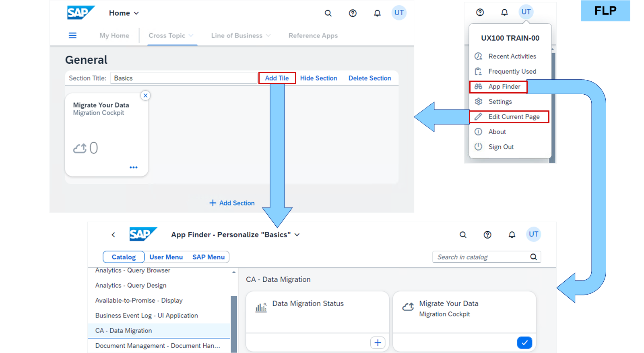The width and height of the screenshot is (644, 353).
Task: Click Add Section button
Action: [232, 203]
